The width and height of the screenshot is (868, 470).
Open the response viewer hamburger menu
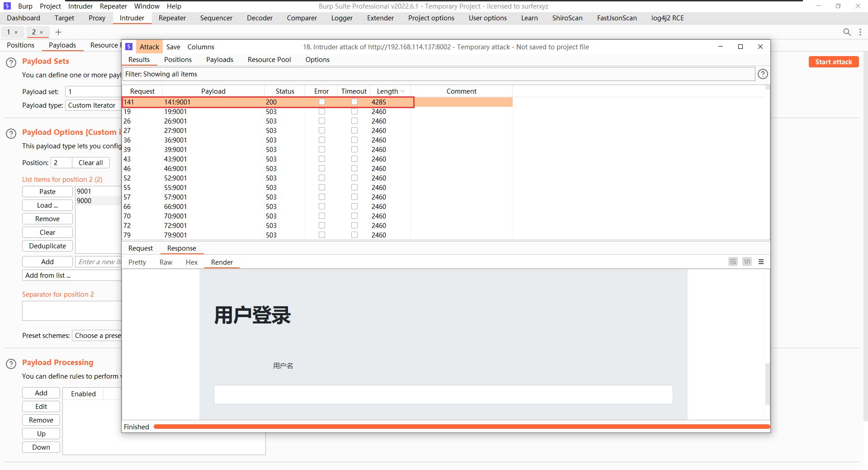point(761,262)
